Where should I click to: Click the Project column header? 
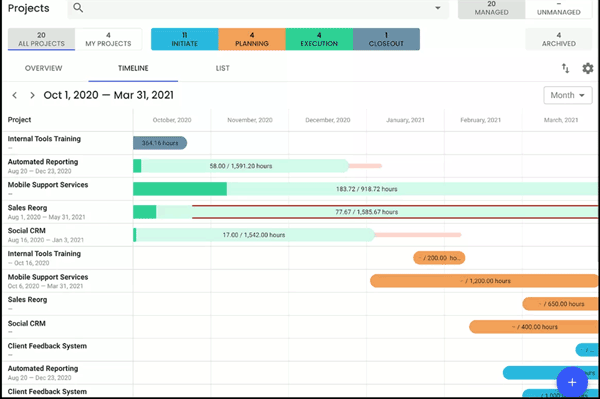pos(19,120)
